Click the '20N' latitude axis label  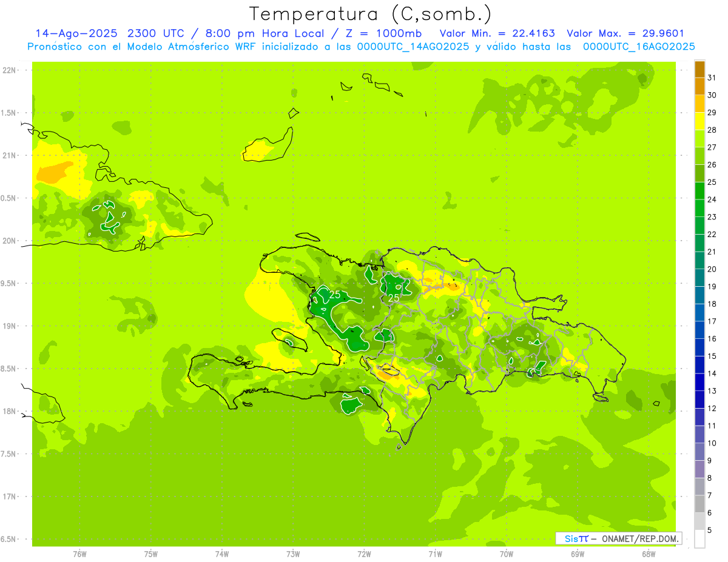tap(9, 241)
